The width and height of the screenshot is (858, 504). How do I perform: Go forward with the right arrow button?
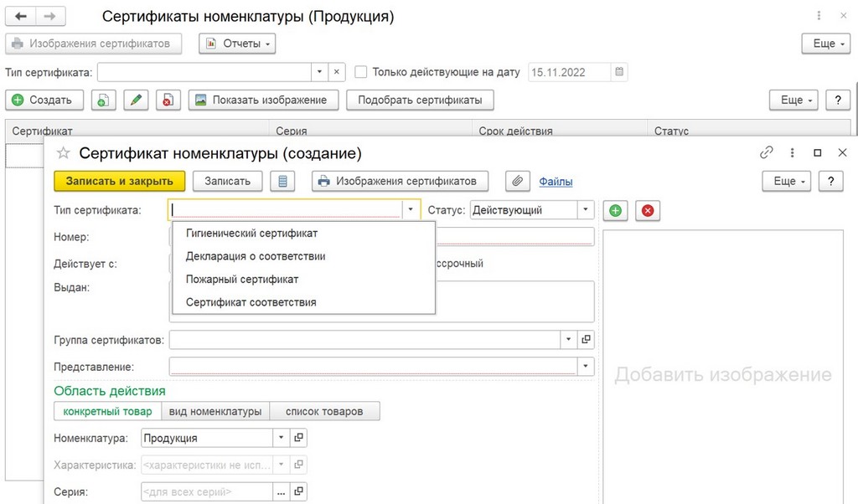[x=49, y=17]
